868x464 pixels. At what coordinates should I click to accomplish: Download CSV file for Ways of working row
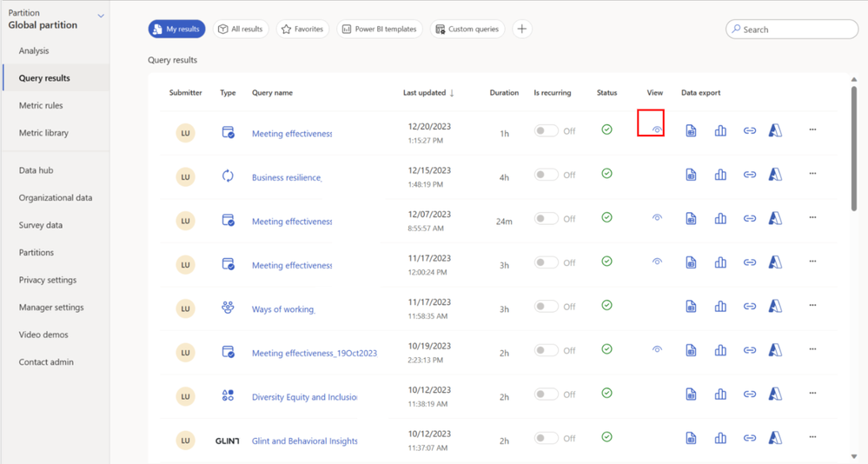tap(691, 306)
